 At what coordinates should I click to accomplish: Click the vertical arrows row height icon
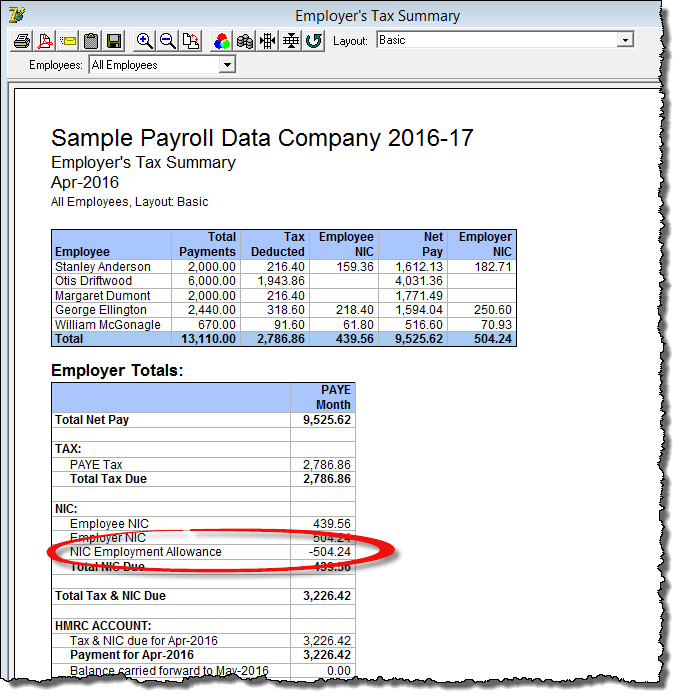coord(290,41)
